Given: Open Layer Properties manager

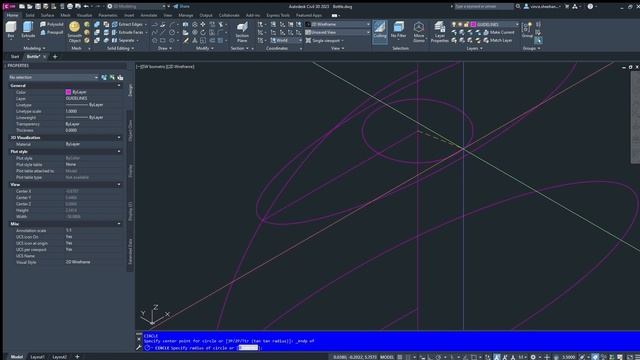Looking at the screenshot, I should pyautogui.click(x=440, y=32).
